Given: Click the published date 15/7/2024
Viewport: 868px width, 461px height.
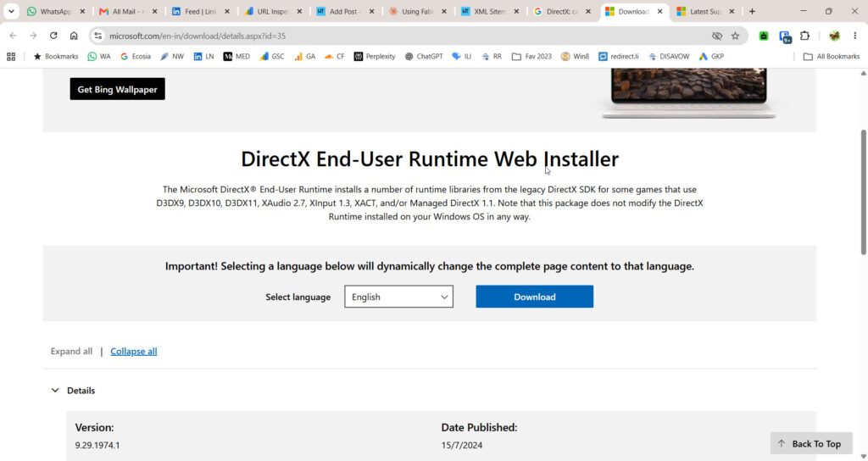Looking at the screenshot, I should [462, 445].
